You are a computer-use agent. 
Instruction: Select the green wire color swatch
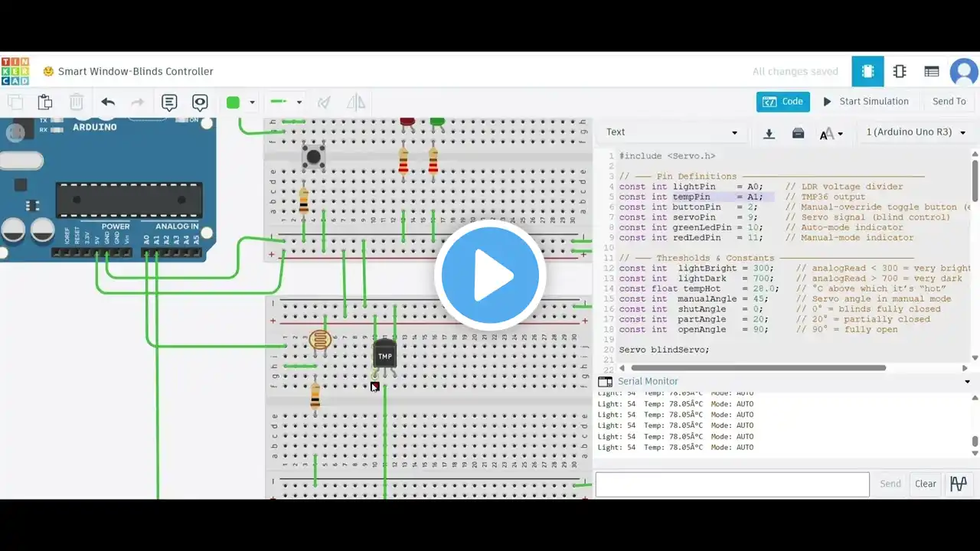(234, 103)
